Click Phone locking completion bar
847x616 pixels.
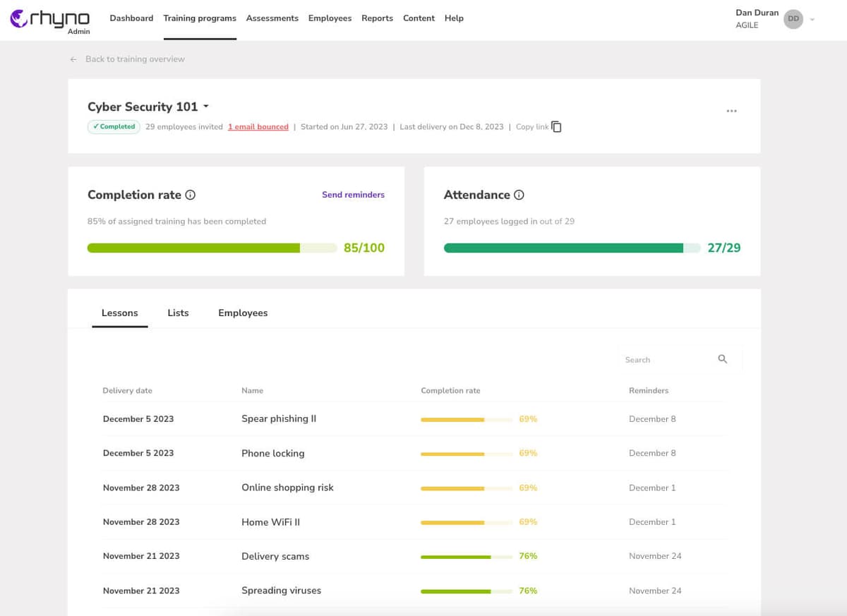(467, 454)
